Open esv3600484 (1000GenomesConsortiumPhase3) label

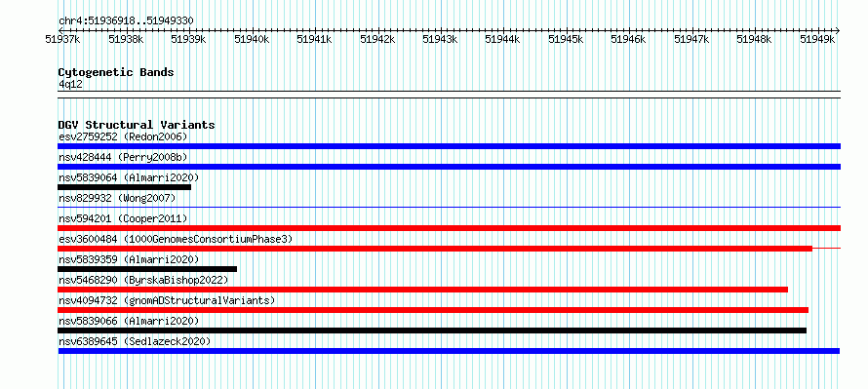(x=176, y=239)
